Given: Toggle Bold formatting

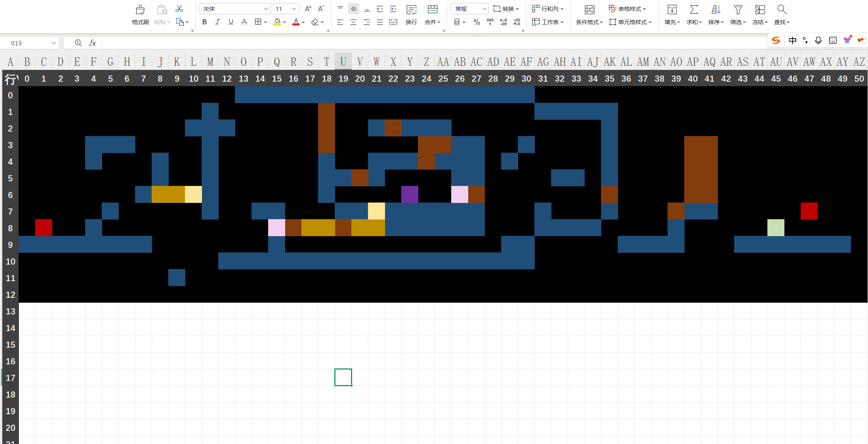Looking at the screenshot, I should [204, 22].
